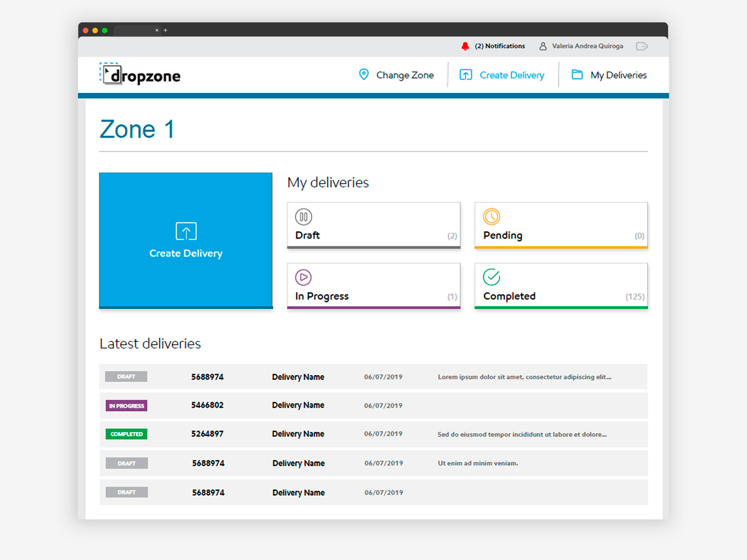This screenshot has height=560, width=747.
Task: Click the In Progress count (1)
Action: click(x=452, y=297)
